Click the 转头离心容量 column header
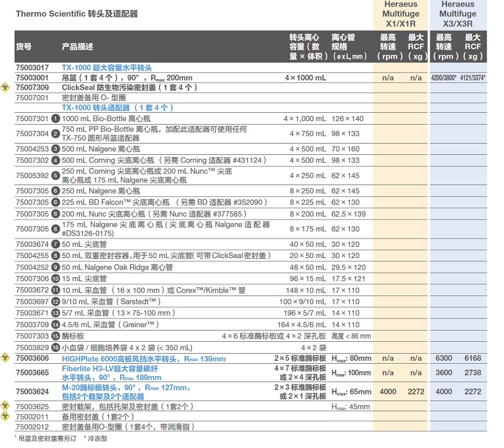This screenshot has width=504, height=448. (x=308, y=47)
